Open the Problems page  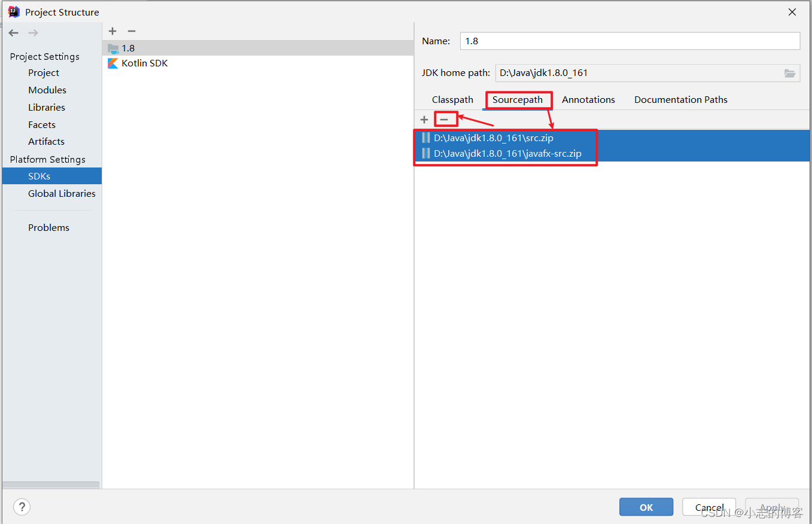[x=48, y=227]
